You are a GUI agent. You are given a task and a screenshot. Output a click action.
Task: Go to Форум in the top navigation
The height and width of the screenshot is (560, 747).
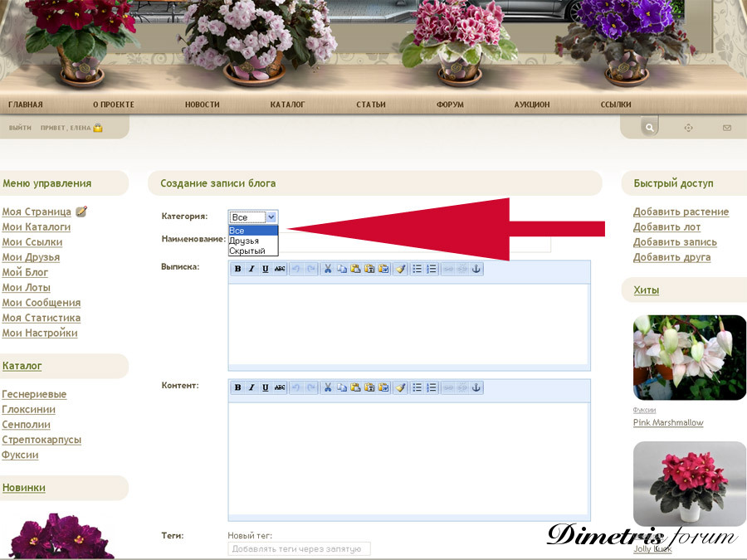point(450,105)
